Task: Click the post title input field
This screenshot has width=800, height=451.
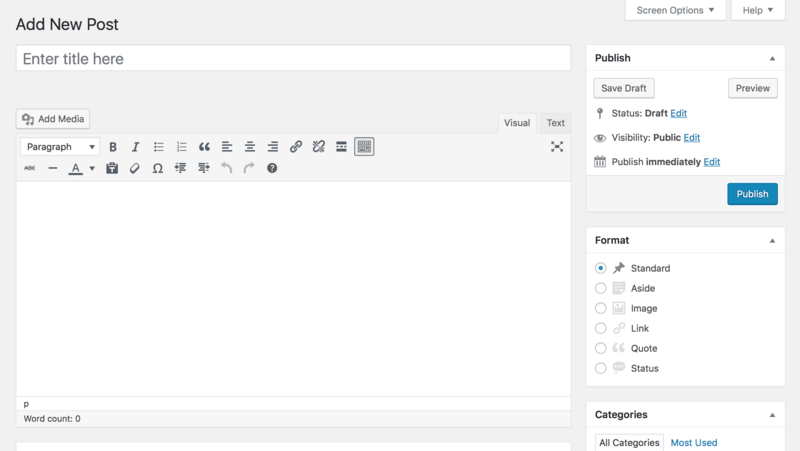Action: [x=293, y=59]
